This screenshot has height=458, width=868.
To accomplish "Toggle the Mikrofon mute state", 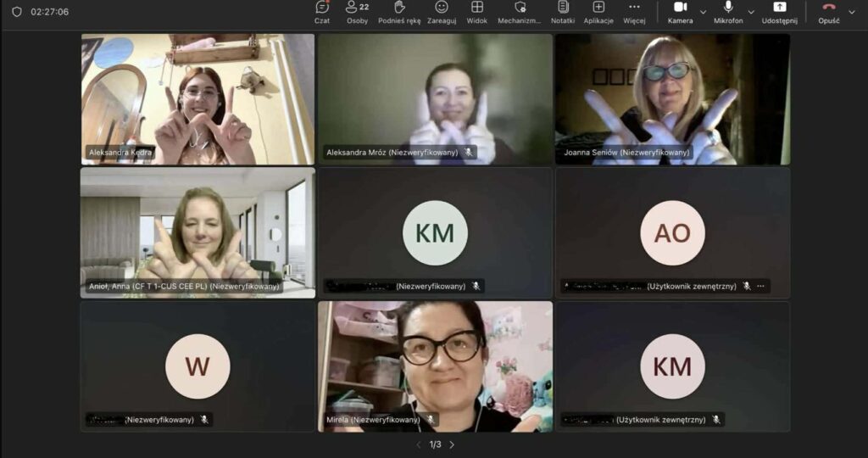I will point(727,12).
